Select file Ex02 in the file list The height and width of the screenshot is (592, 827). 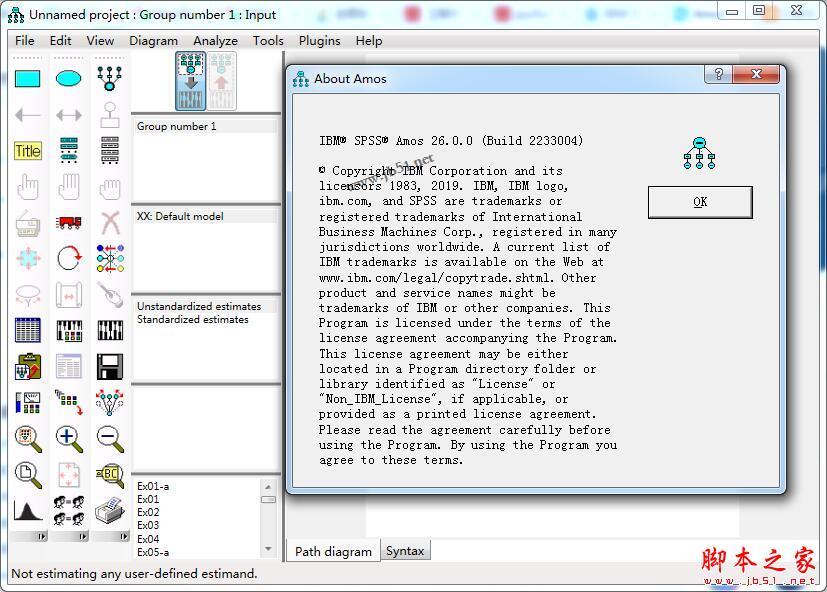(x=148, y=512)
